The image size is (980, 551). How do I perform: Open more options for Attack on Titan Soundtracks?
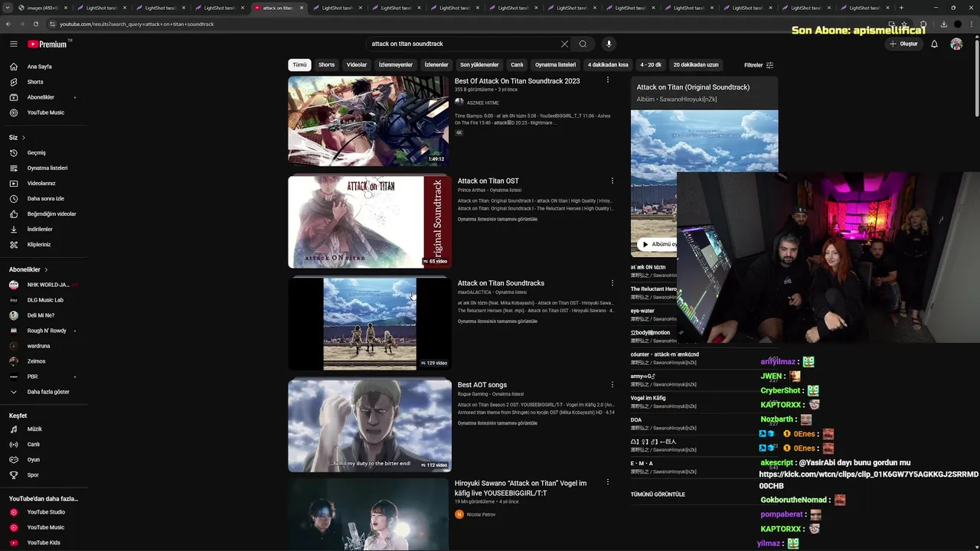(612, 283)
